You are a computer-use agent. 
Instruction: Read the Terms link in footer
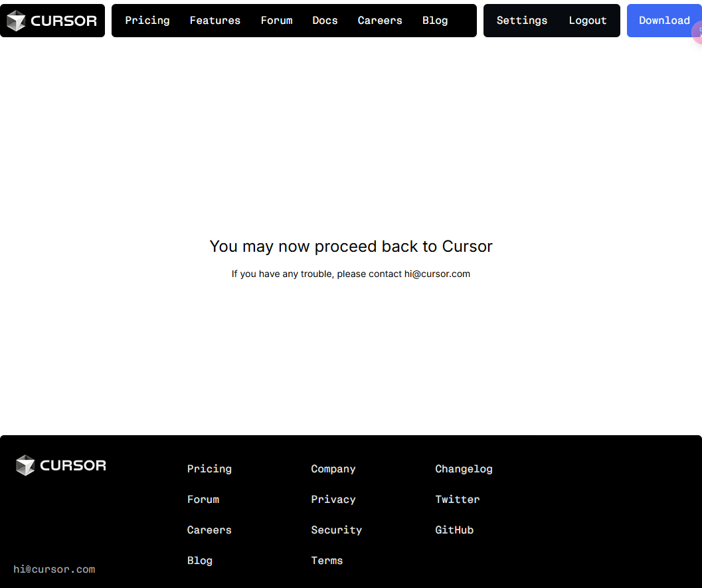[327, 561]
